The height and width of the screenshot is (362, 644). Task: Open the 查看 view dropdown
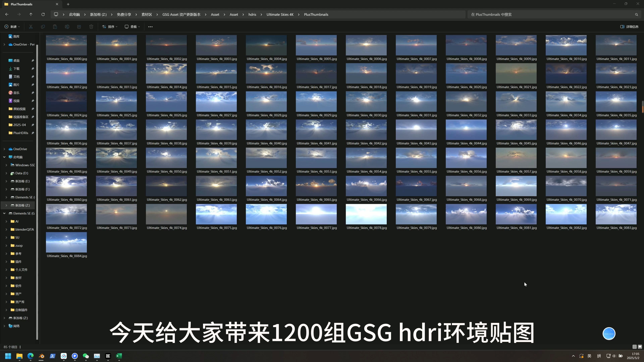click(x=132, y=27)
